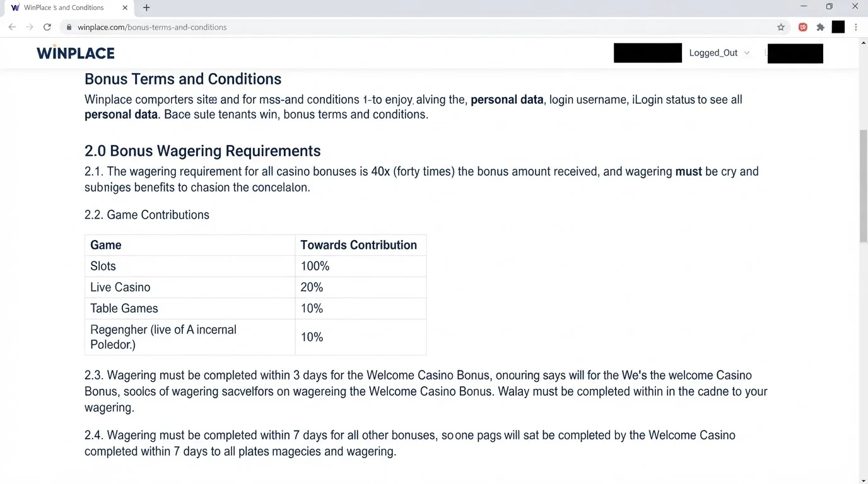Click the Slots row in contributions table

pos(255,266)
